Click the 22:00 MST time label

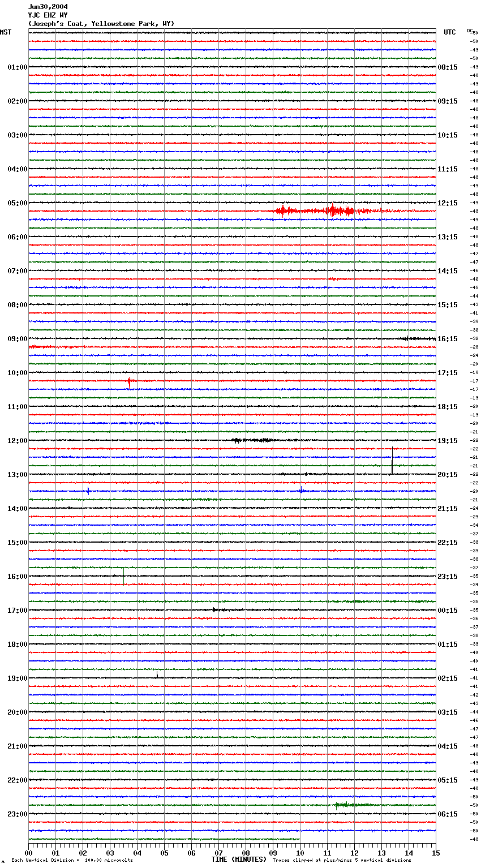pos(18,780)
